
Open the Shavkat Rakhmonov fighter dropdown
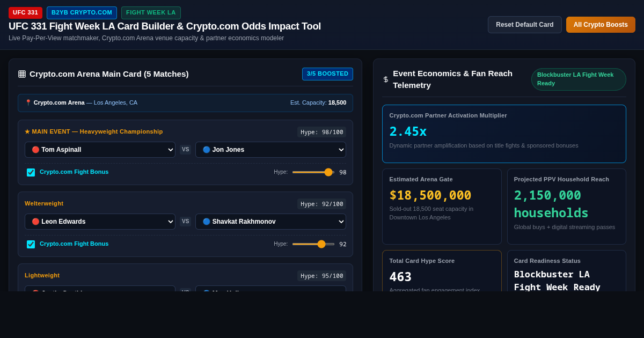[270, 222]
